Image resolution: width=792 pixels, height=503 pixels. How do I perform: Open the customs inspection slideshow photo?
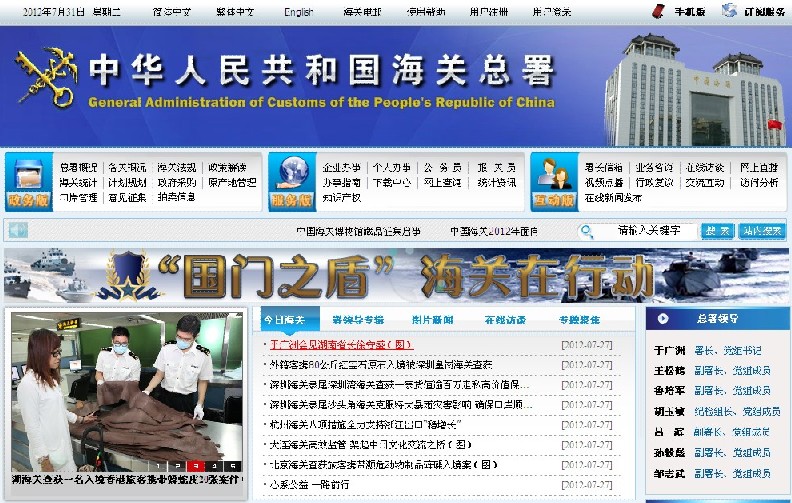[127, 392]
